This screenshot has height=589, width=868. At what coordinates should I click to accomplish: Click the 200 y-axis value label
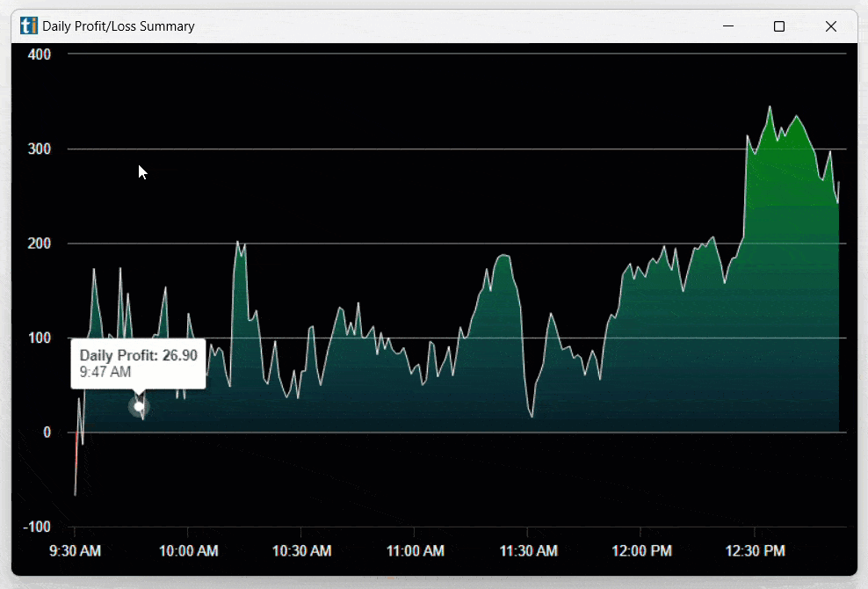(41, 244)
